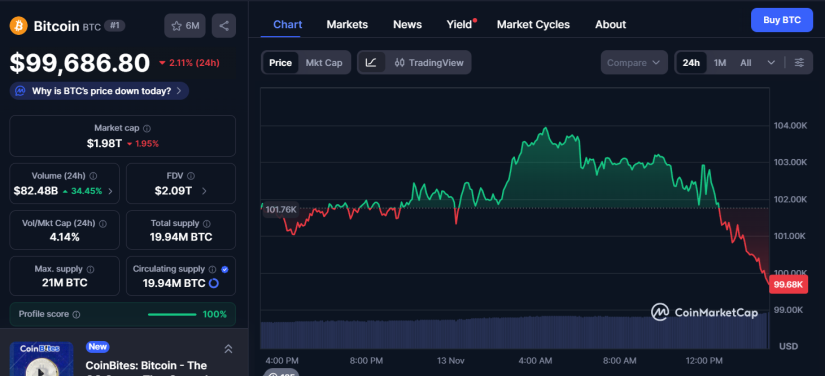Click the 99.68K current price label

788,285
